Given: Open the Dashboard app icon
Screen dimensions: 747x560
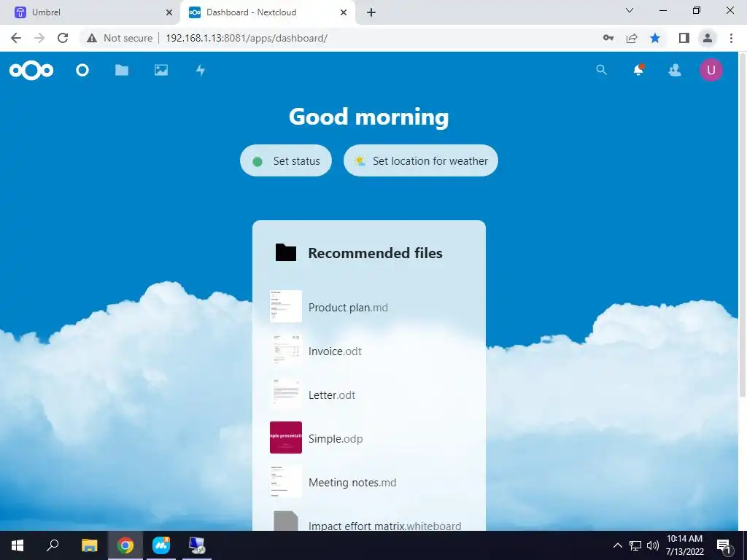Looking at the screenshot, I should point(82,71).
